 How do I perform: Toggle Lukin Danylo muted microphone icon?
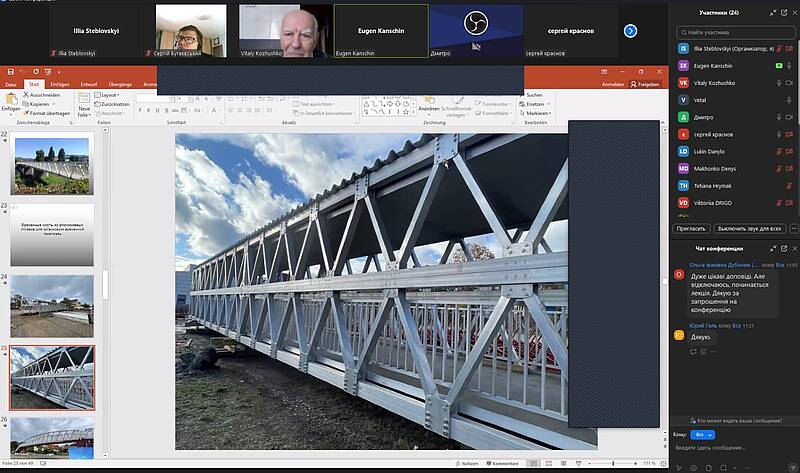pyautogui.click(x=779, y=152)
